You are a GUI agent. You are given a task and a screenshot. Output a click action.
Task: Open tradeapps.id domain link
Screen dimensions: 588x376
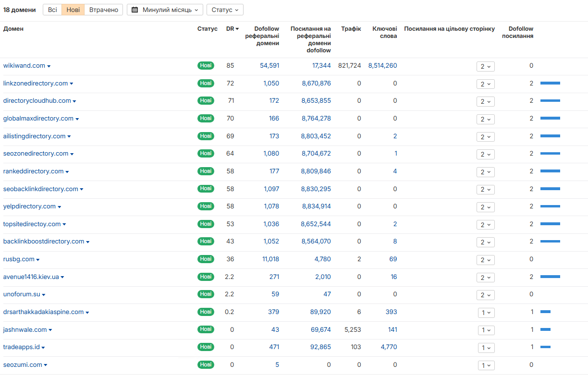tap(22, 347)
